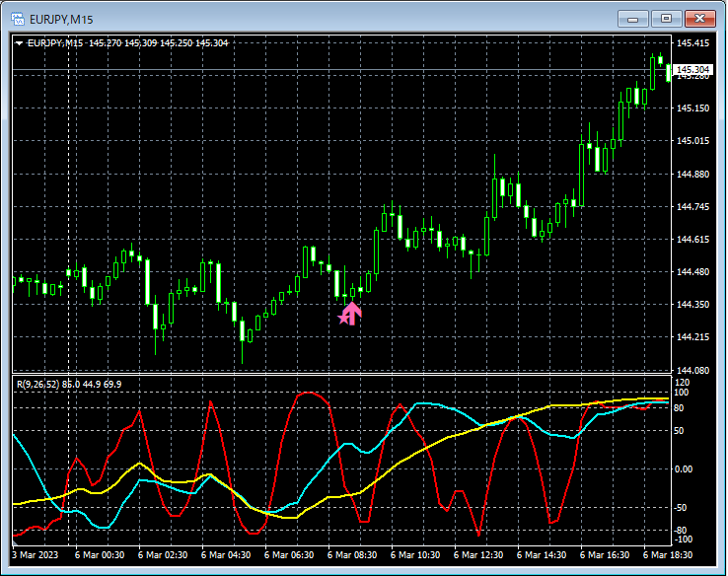The image size is (728, 576).
Task: Click the 6 Mar 08:30 time label
Action: 352,555
